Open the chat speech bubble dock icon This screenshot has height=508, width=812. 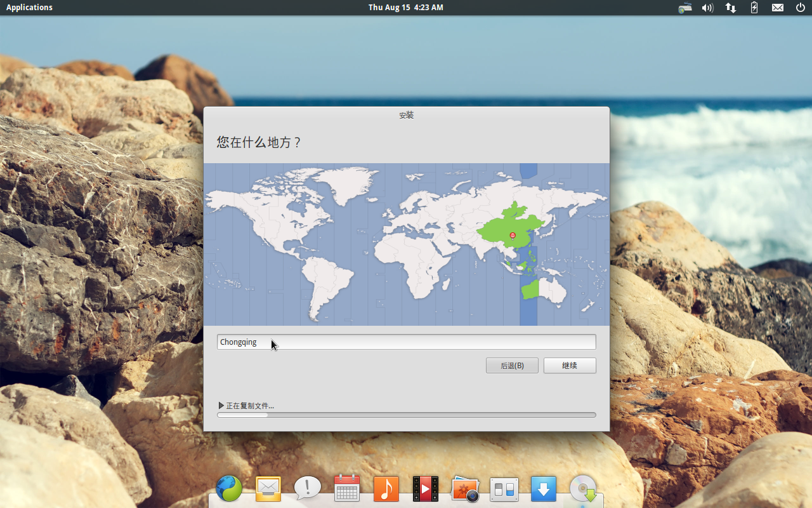tap(308, 488)
